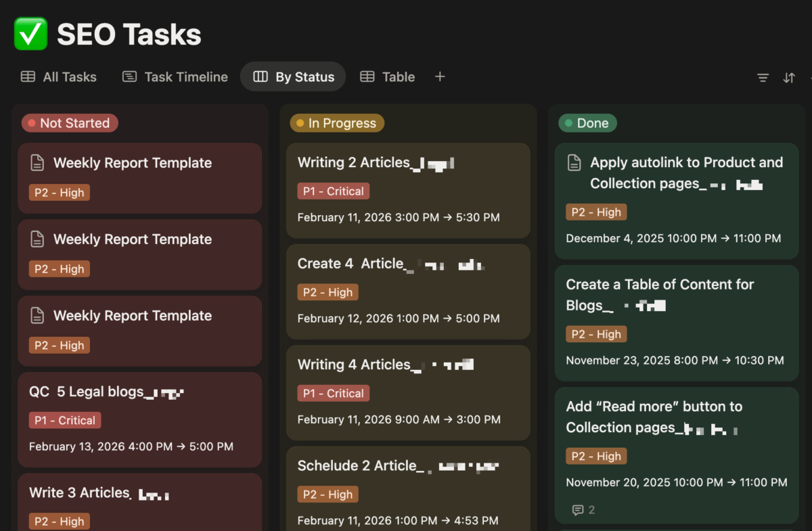Image resolution: width=812 pixels, height=531 pixels.
Task: Click the Done status group label
Action: click(587, 123)
